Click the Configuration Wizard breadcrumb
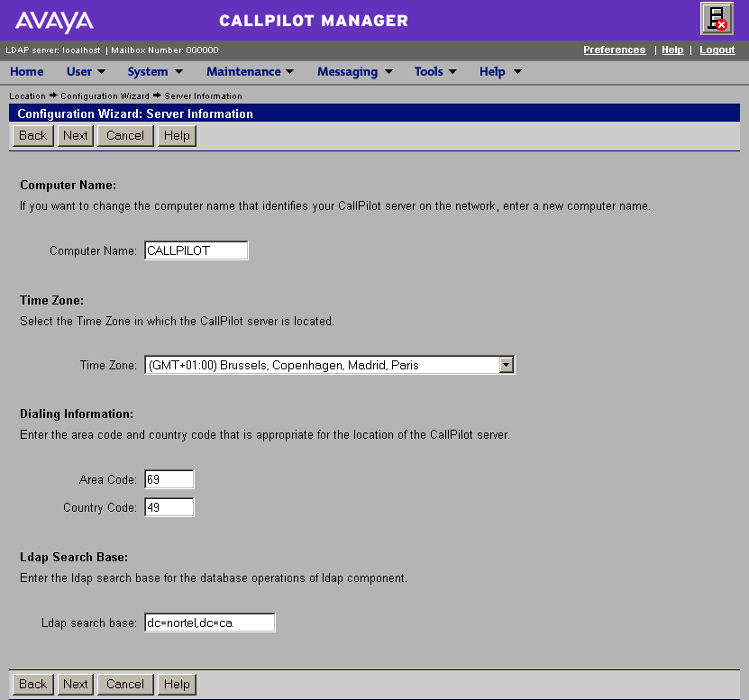The image size is (749, 700). 105,96
